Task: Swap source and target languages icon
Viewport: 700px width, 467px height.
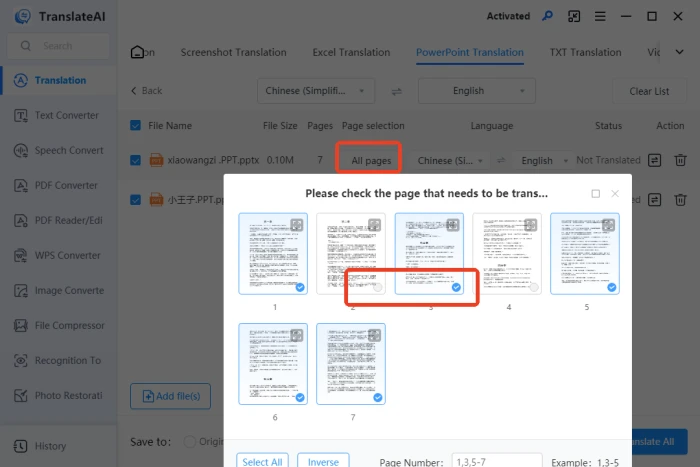Action: [x=396, y=91]
